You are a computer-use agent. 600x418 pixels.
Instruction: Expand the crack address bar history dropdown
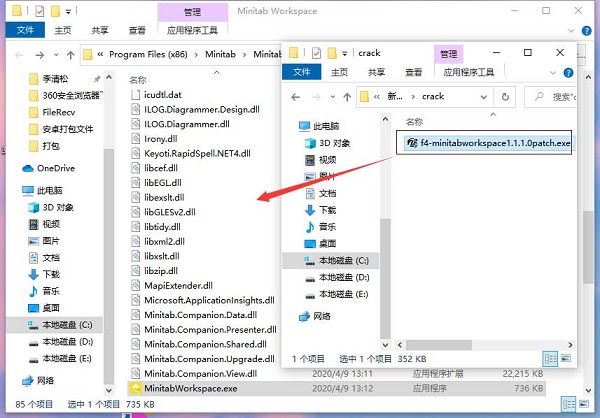pos(484,97)
